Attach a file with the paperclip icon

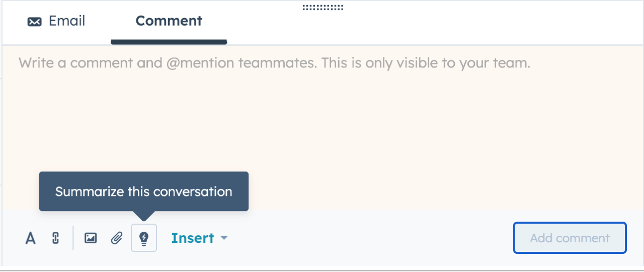coord(117,238)
